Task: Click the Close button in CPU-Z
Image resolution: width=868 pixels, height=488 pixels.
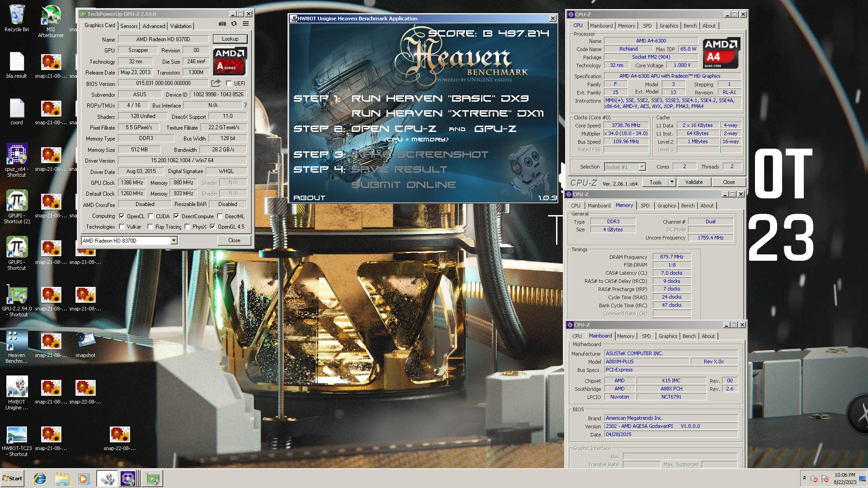Action: tap(729, 182)
